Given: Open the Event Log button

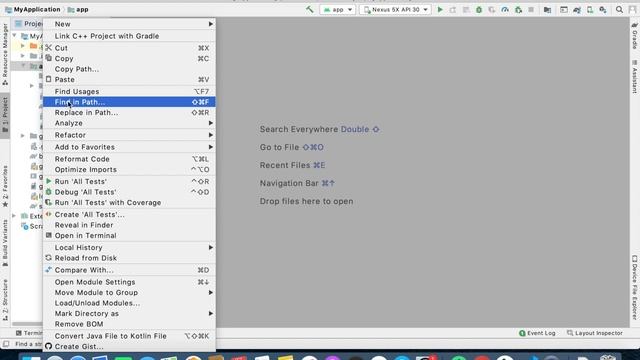Looking at the screenshot, I should tap(537, 333).
